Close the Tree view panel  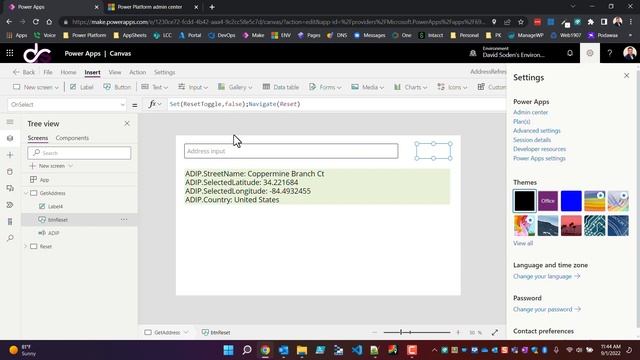127,123
